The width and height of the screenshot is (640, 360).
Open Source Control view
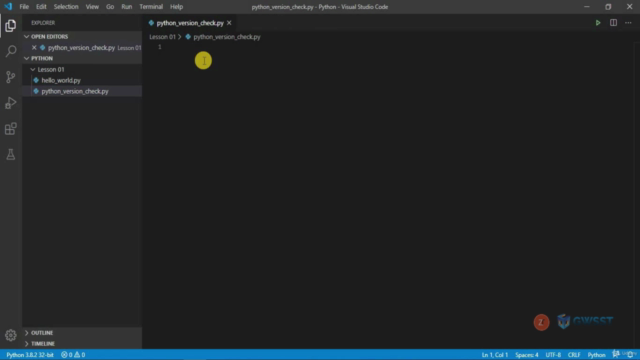11,77
